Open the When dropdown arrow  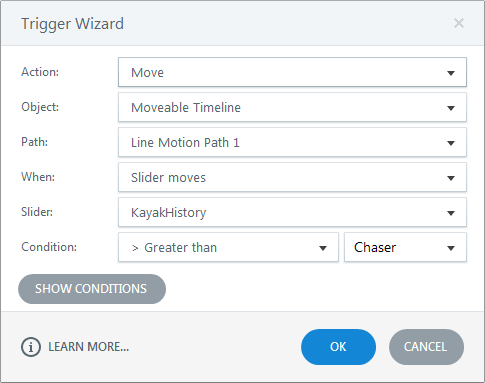tap(451, 178)
